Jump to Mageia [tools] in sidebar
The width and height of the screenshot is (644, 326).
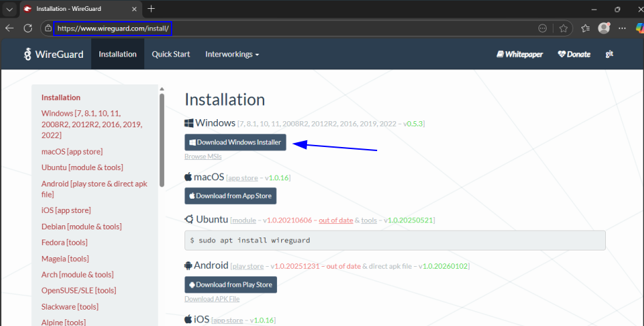pyautogui.click(x=65, y=259)
